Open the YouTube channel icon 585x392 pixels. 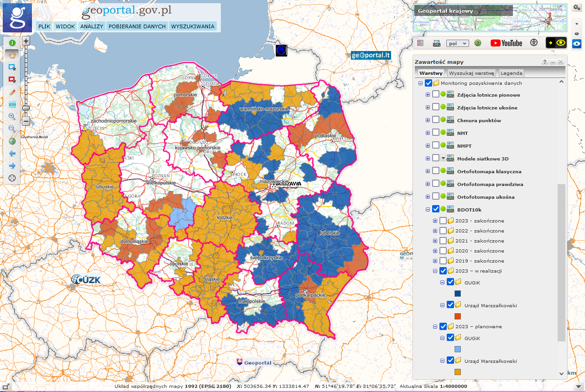pos(506,43)
